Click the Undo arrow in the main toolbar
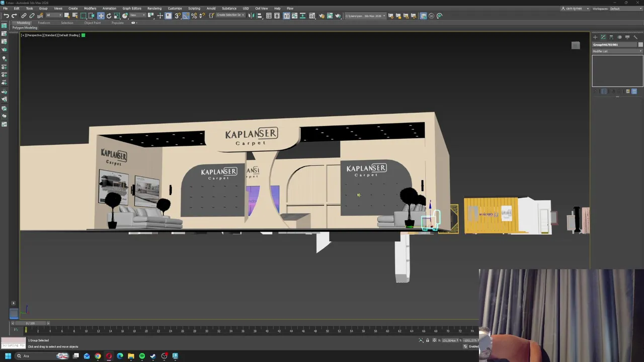 tap(6, 16)
